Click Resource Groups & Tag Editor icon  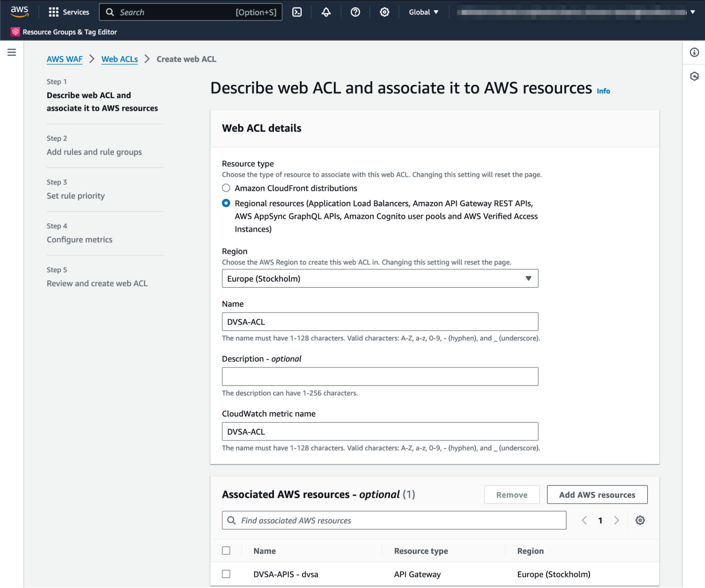point(15,32)
